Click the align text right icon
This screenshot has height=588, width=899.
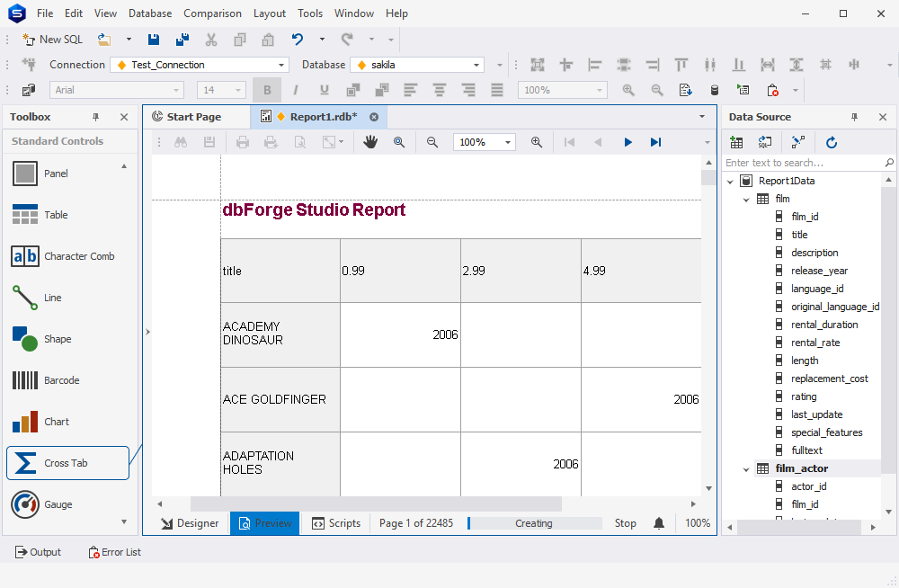point(468,90)
